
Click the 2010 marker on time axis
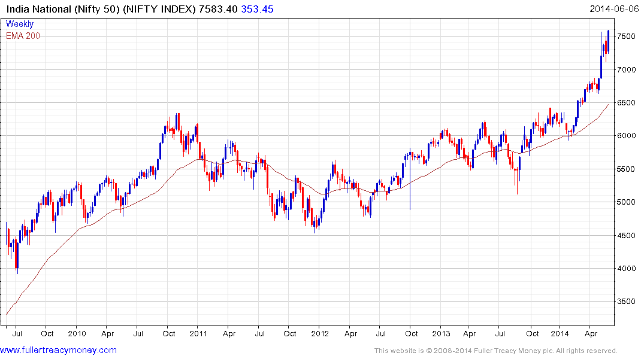click(77, 333)
